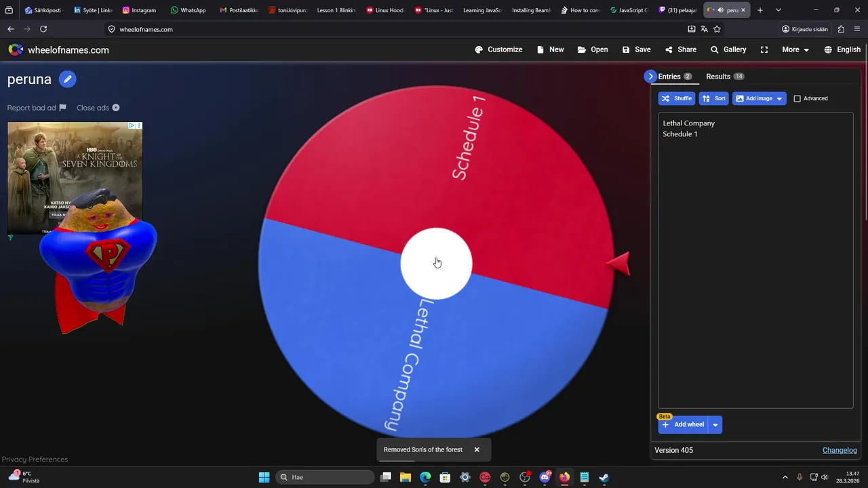The image size is (868, 488).
Task: Open the browser extensions icon
Action: pos(841,29)
